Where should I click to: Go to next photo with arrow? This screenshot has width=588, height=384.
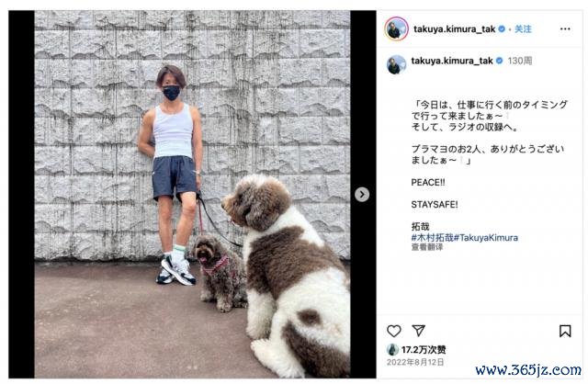[x=362, y=194]
